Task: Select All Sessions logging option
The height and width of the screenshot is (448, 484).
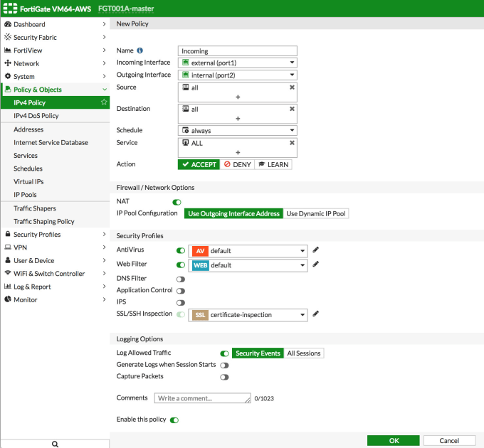Action: point(304,353)
